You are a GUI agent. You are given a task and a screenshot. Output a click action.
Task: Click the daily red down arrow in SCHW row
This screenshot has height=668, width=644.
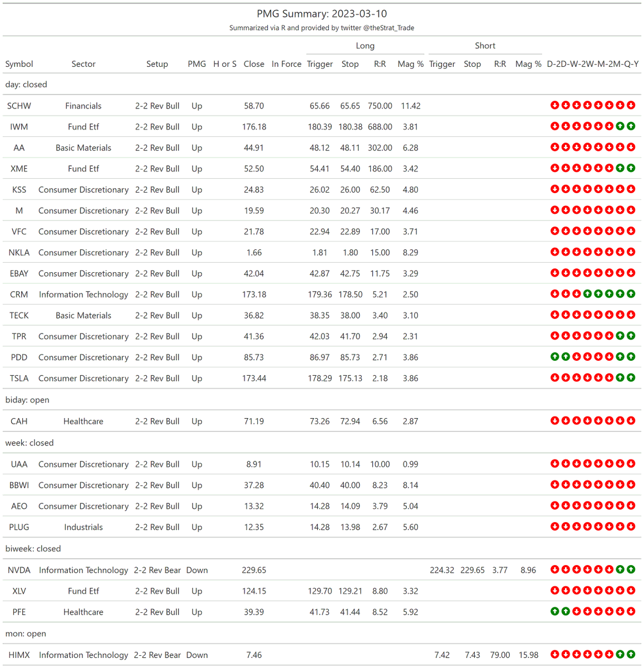click(554, 105)
